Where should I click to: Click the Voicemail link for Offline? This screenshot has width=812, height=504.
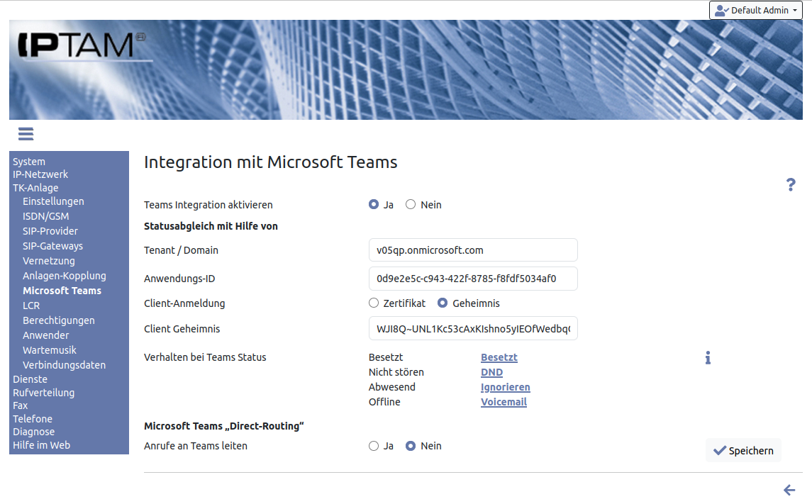(x=504, y=402)
